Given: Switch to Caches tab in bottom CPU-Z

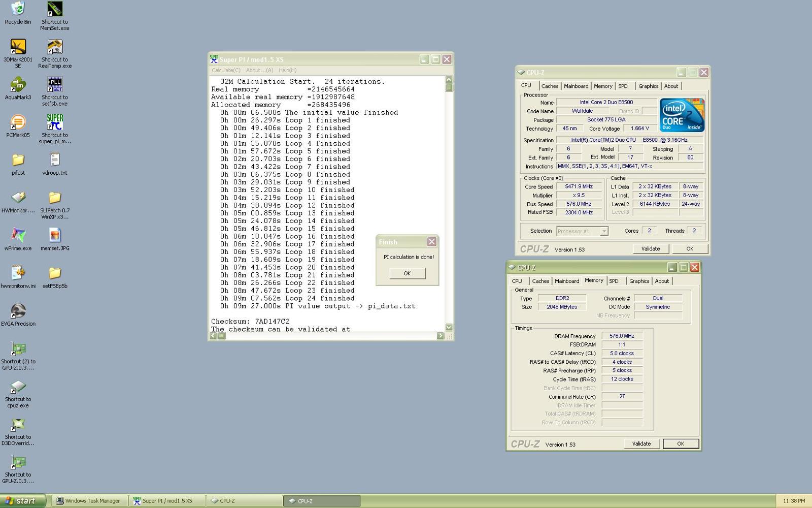Looking at the screenshot, I should (x=540, y=281).
